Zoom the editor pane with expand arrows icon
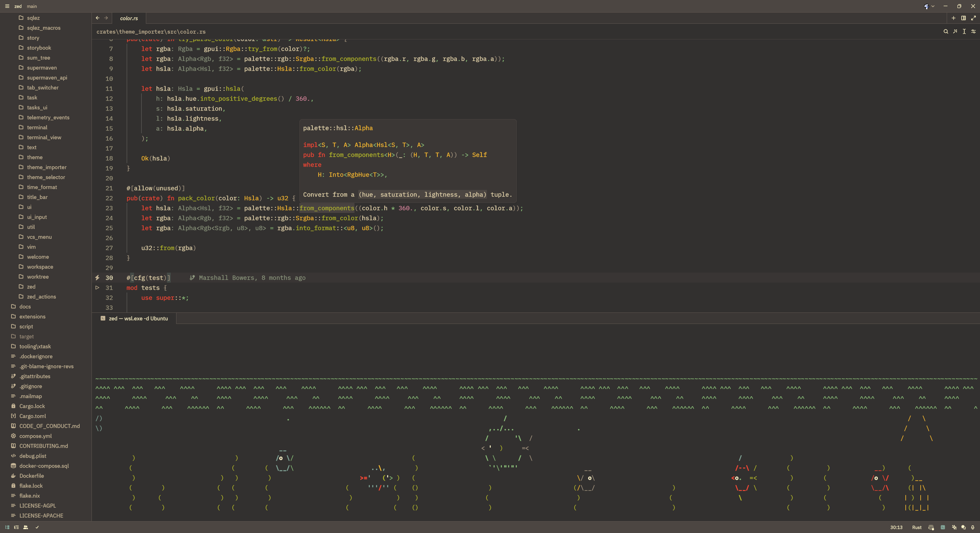 (x=973, y=18)
